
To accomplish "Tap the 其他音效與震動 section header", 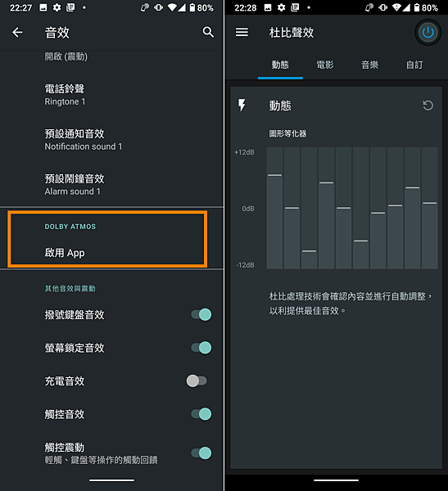I will tap(70, 288).
